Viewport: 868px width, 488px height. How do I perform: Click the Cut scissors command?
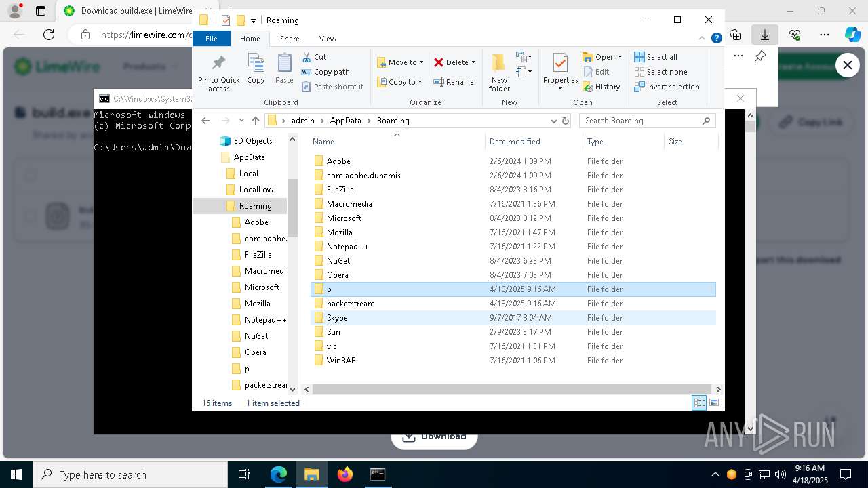point(314,57)
